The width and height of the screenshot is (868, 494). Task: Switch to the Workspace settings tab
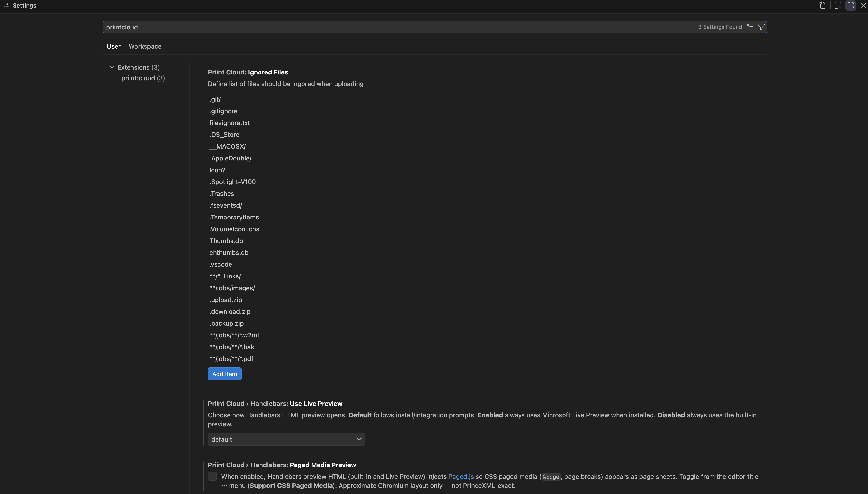pos(145,46)
